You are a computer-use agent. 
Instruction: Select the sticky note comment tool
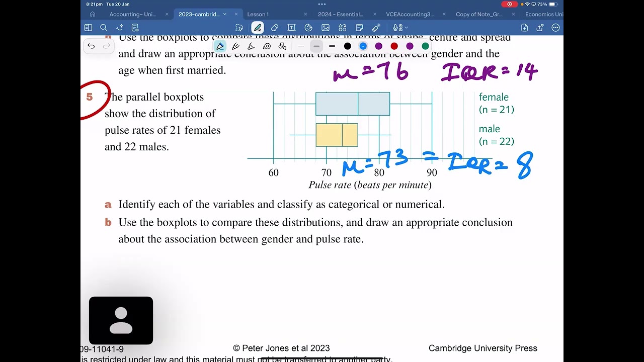pos(359,28)
